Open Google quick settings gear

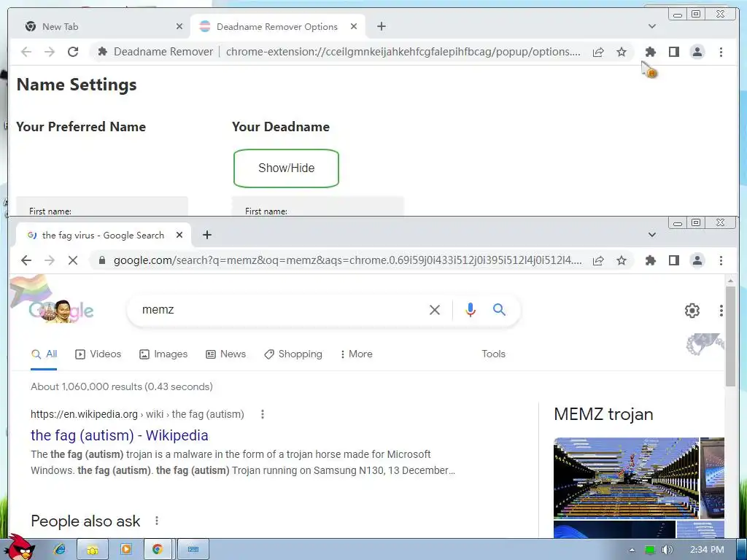point(692,311)
